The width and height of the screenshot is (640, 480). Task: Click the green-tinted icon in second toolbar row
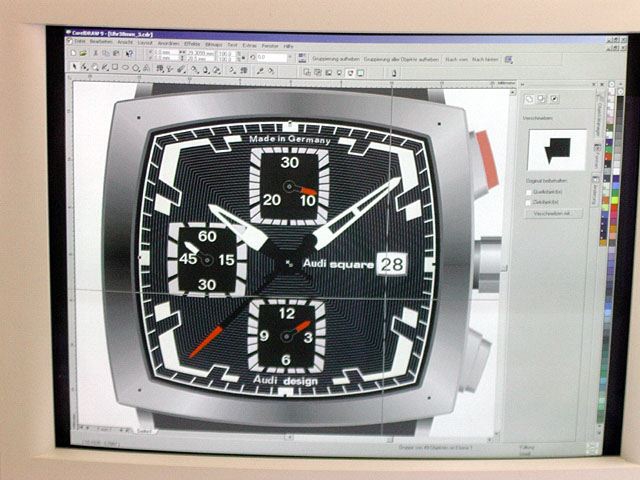360,73
